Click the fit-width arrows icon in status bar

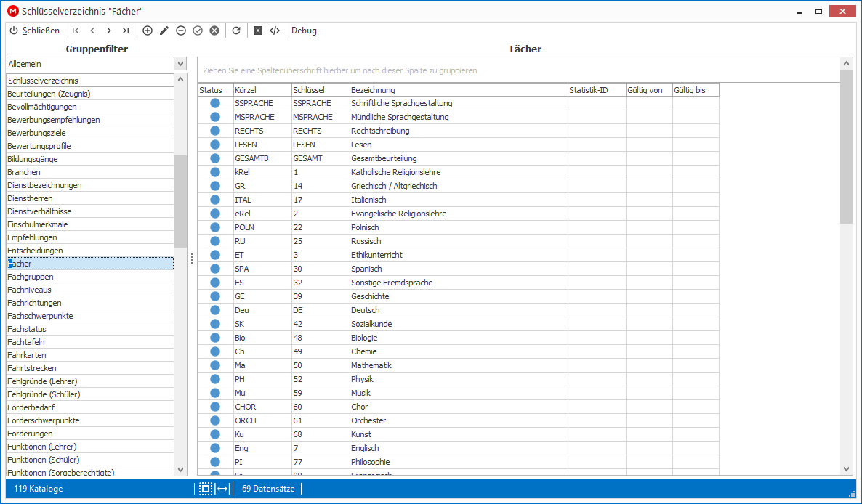[222, 489]
